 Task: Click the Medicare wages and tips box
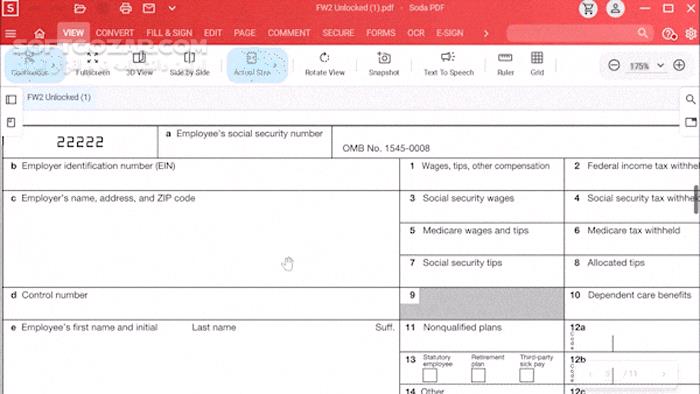pyautogui.click(x=482, y=239)
